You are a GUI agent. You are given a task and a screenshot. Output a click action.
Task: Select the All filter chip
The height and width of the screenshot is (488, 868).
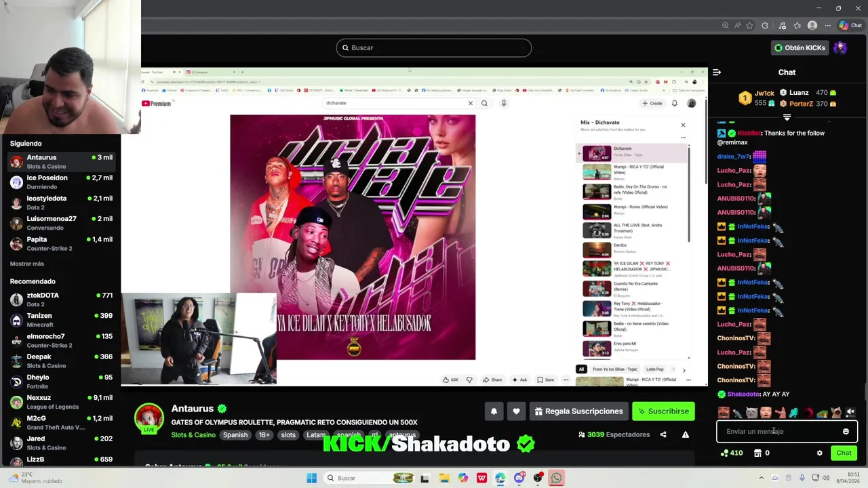[581, 369]
